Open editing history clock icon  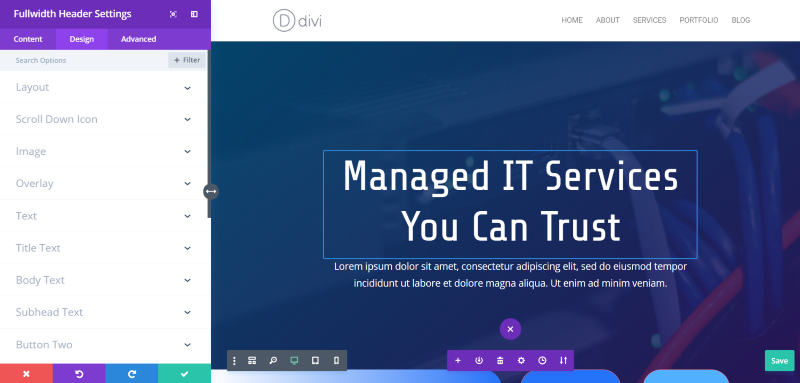(542, 361)
